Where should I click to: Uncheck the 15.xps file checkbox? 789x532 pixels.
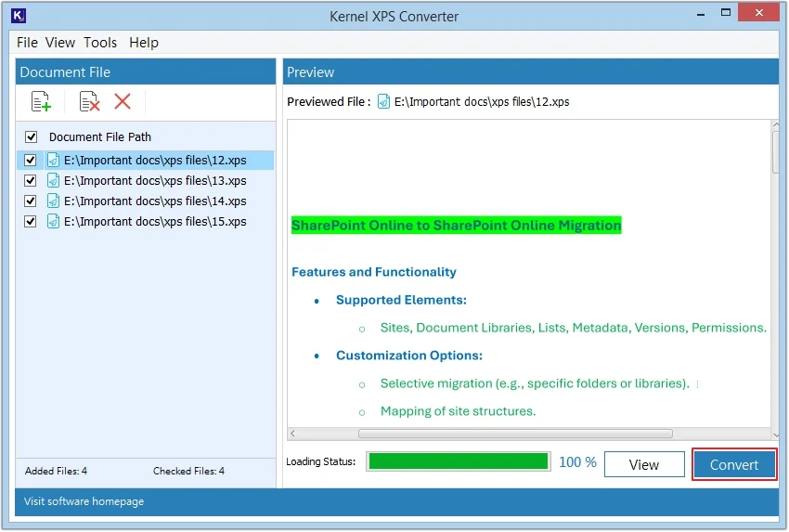[x=31, y=222]
